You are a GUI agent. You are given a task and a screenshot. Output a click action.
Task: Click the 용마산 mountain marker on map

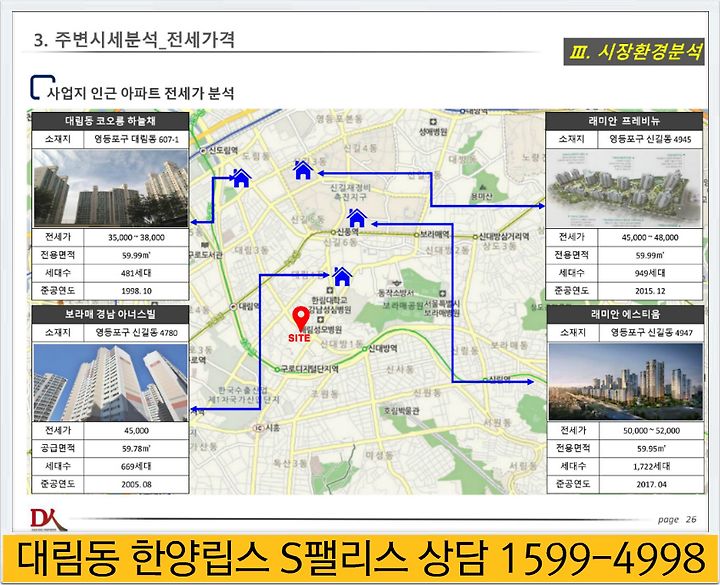point(482,188)
